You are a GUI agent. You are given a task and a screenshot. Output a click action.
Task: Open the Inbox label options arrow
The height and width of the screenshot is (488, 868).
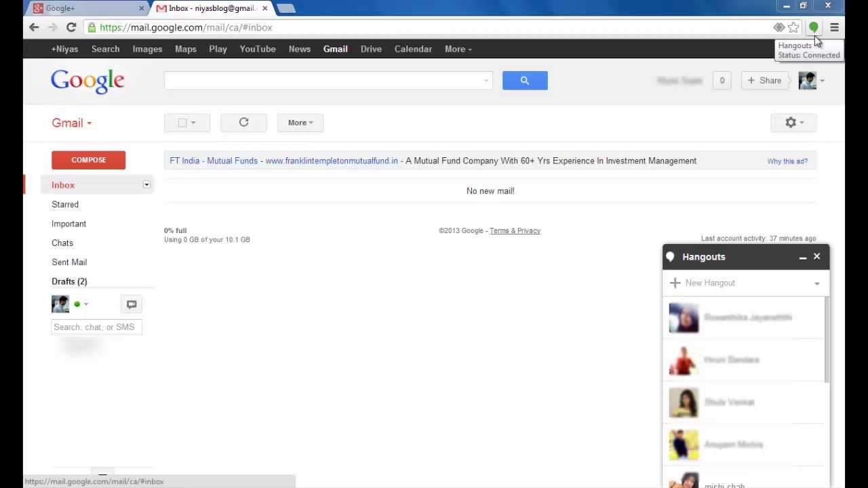tap(146, 184)
